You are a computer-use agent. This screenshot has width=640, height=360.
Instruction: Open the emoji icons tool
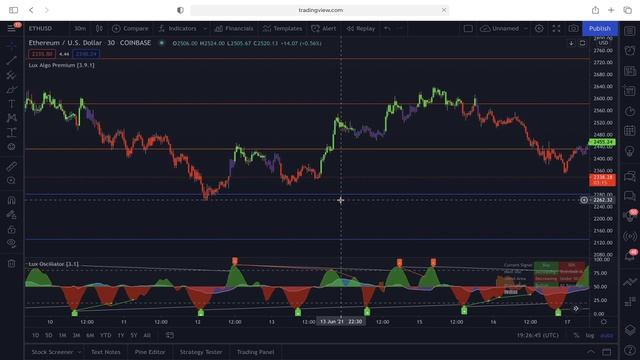(x=11, y=147)
